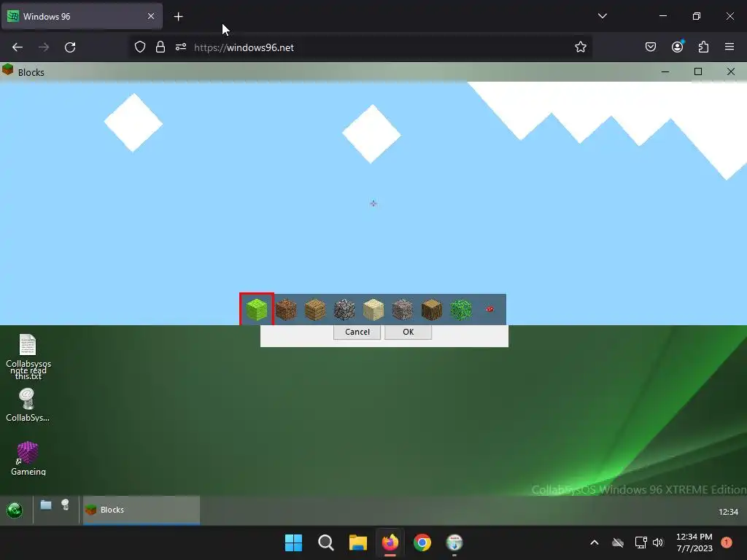This screenshot has height=560, width=747.
Task: Open the volume speaker tray icon
Action: click(x=658, y=542)
